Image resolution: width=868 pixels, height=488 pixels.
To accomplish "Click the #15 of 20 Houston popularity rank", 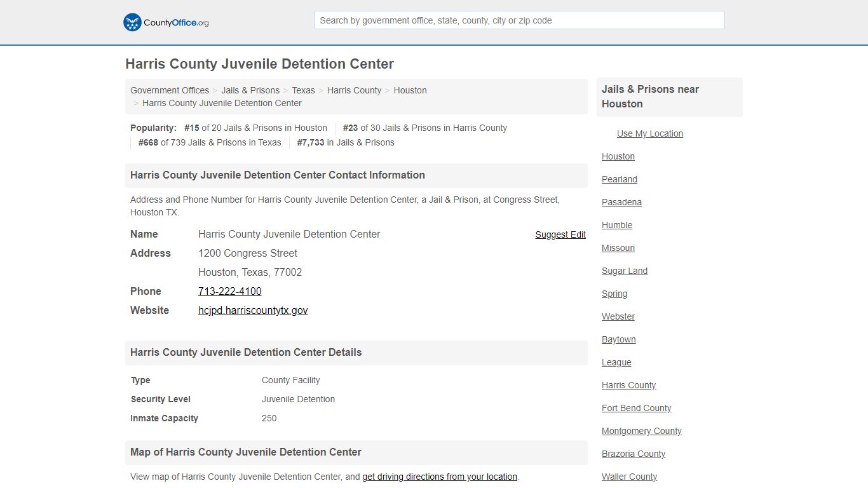I will pyautogui.click(x=255, y=128).
